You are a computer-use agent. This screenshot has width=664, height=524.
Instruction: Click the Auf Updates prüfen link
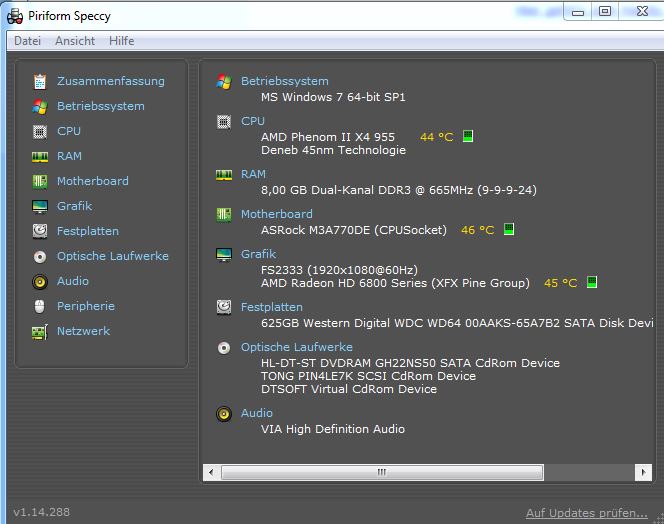pyautogui.click(x=587, y=513)
